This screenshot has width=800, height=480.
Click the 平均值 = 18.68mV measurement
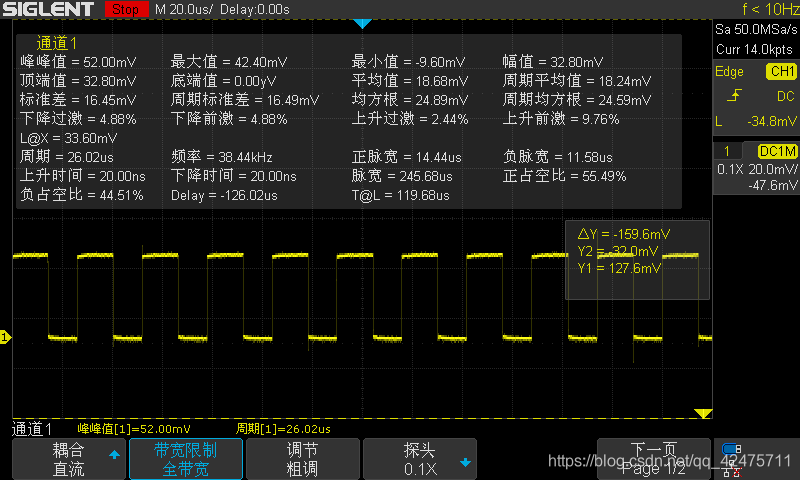coord(410,81)
